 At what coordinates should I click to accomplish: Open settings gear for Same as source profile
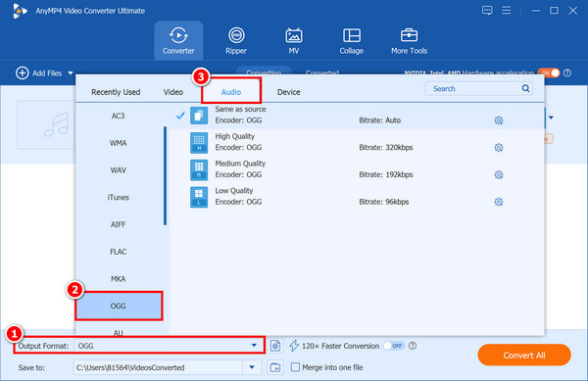pos(499,120)
